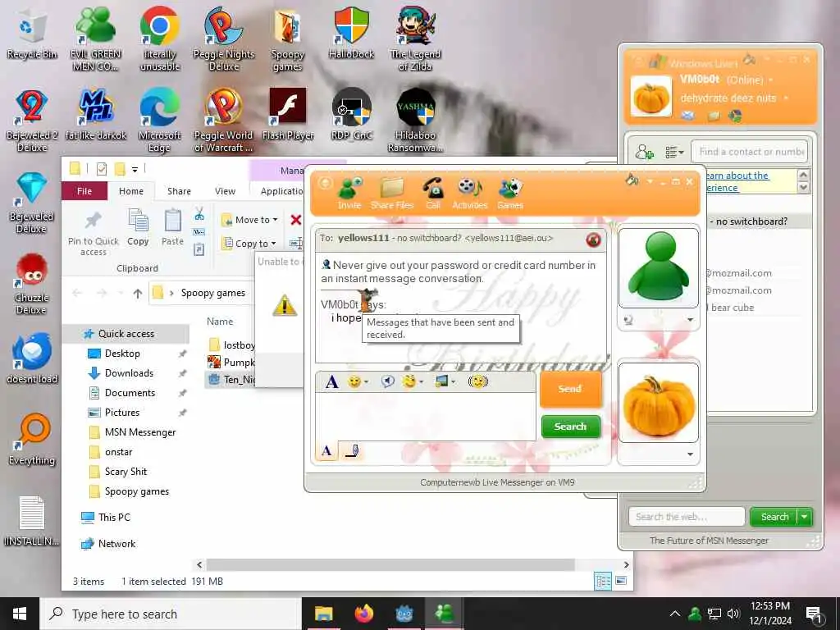Open the personal message dropdown arrow

click(x=786, y=98)
